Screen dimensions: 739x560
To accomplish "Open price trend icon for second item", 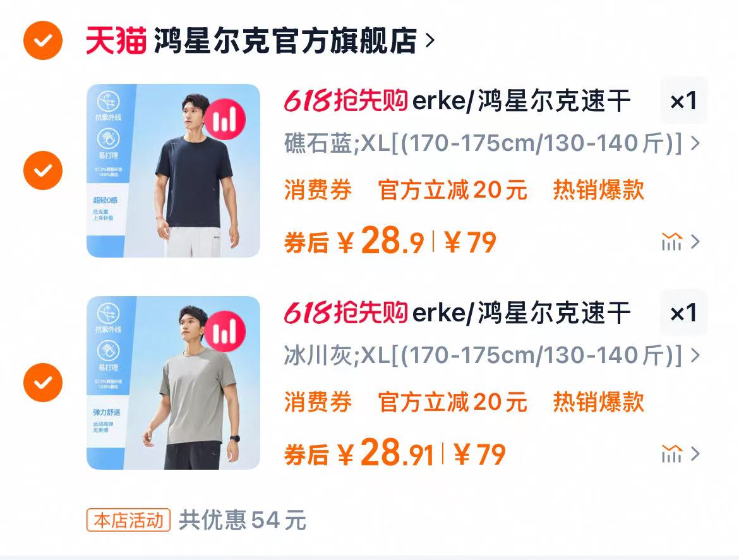I will tap(671, 454).
